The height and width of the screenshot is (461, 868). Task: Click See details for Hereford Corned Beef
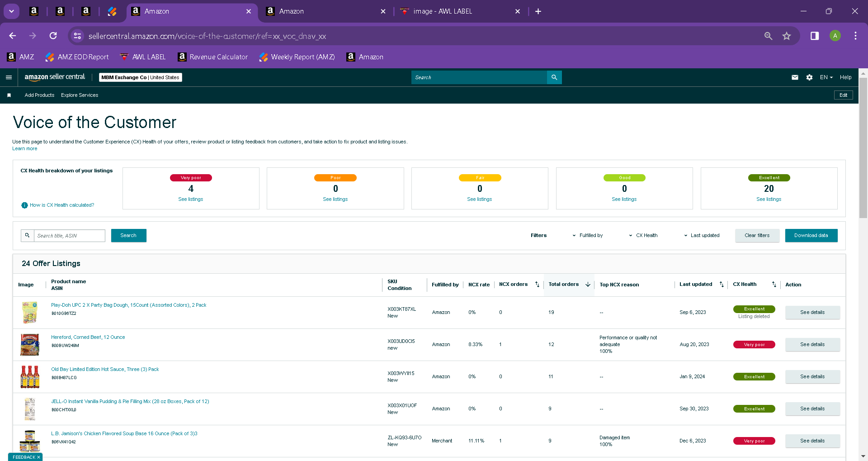(812, 345)
